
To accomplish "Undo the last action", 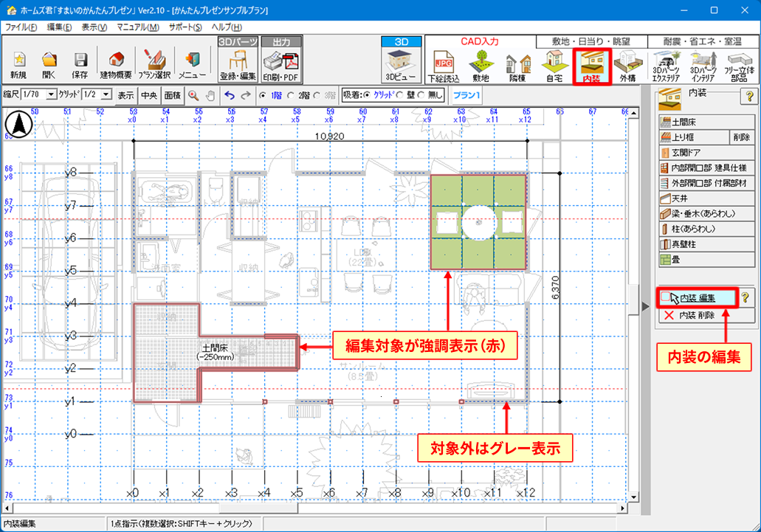I will (x=230, y=95).
